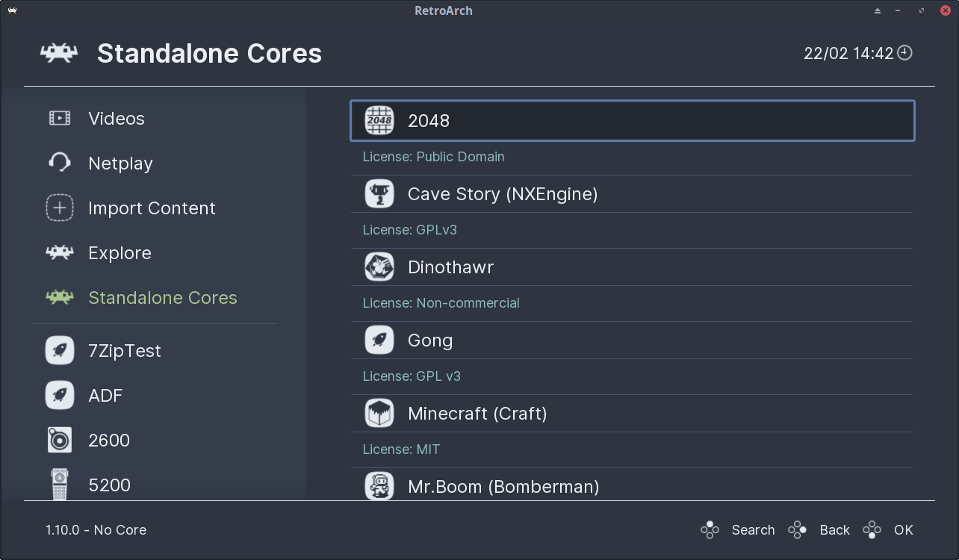This screenshot has width=959, height=560.
Task: Click the License: Public Domain text
Action: tap(433, 157)
